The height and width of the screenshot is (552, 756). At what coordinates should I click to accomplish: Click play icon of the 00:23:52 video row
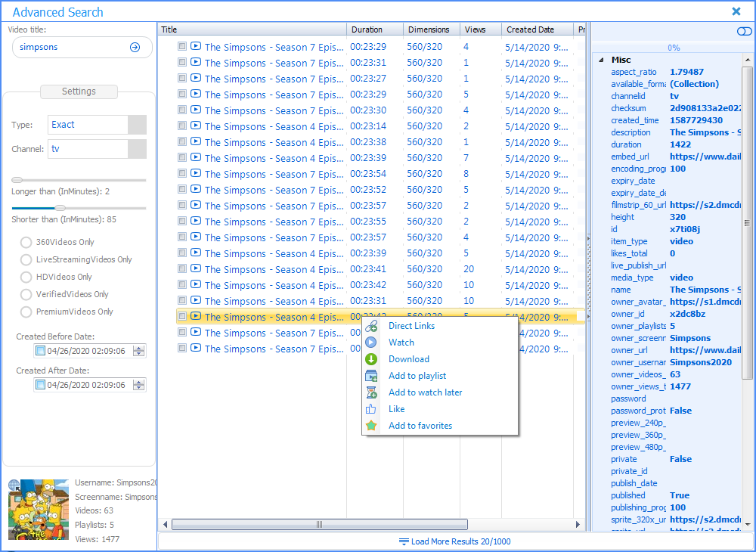195,189
